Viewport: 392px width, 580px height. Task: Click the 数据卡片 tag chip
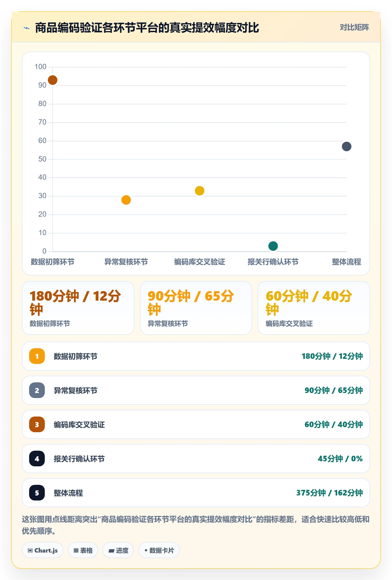point(159,550)
